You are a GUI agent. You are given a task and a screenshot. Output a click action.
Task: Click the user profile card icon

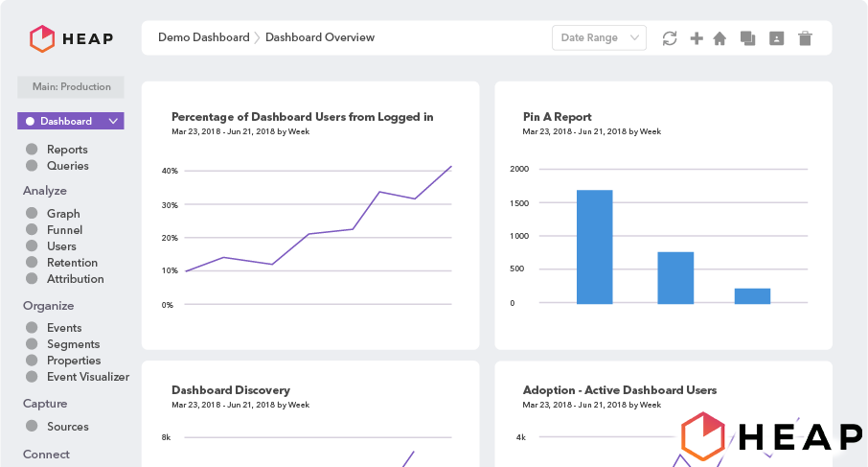click(776, 38)
